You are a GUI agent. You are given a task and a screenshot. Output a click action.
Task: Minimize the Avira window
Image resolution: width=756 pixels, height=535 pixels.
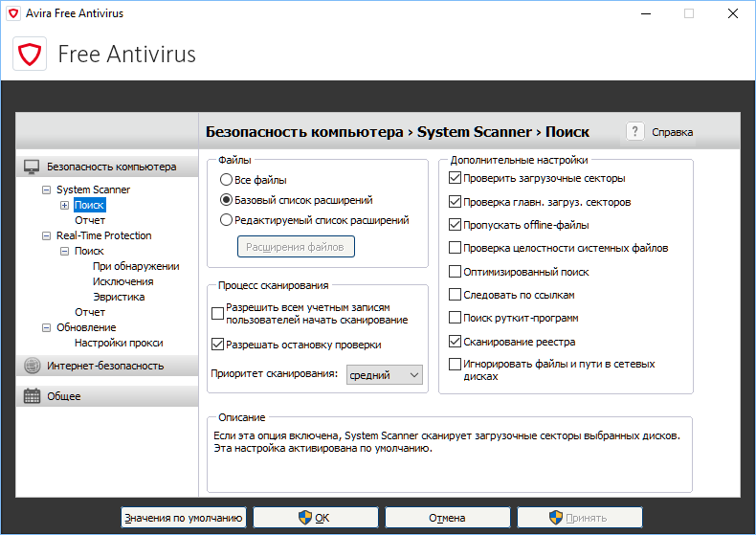coord(646,13)
